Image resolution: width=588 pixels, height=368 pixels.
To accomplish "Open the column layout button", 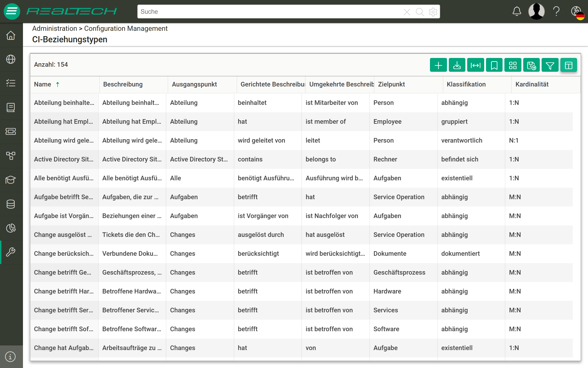I will 568,65.
